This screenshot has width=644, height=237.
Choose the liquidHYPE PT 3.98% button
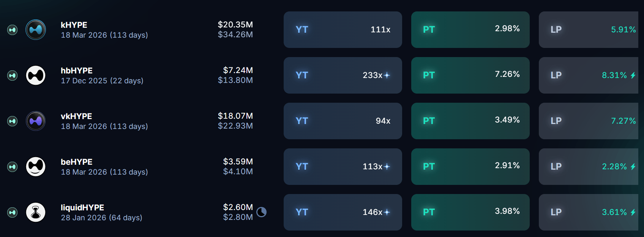tap(470, 212)
